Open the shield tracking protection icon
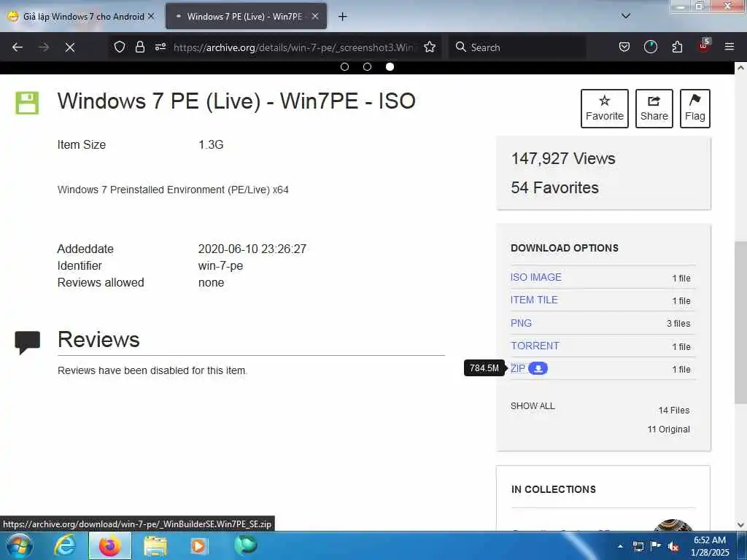Image resolution: width=747 pixels, height=560 pixels. click(x=120, y=47)
